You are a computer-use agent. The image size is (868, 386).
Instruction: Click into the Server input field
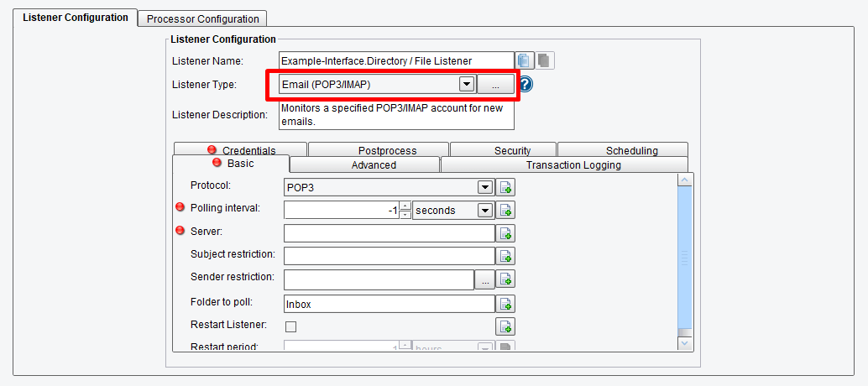(390, 233)
